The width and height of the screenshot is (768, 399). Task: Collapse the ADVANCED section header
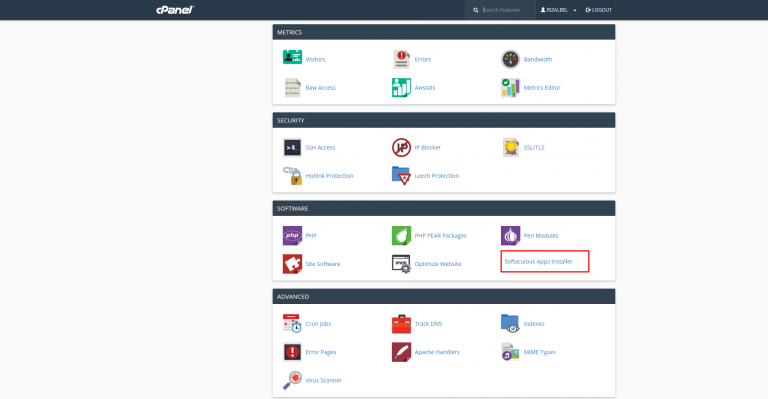tap(444, 297)
